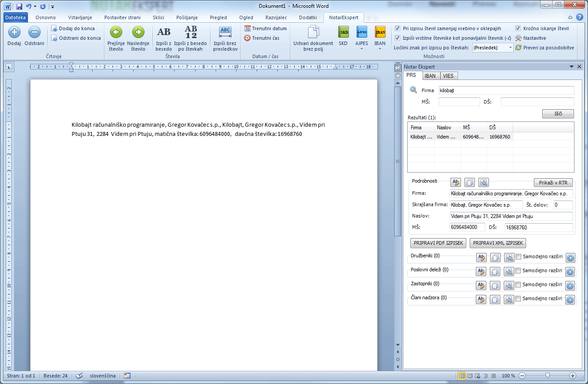The image size is (588, 384).
Task: Open Notar Ekspert pane options arrow
Action: (571, 67)
